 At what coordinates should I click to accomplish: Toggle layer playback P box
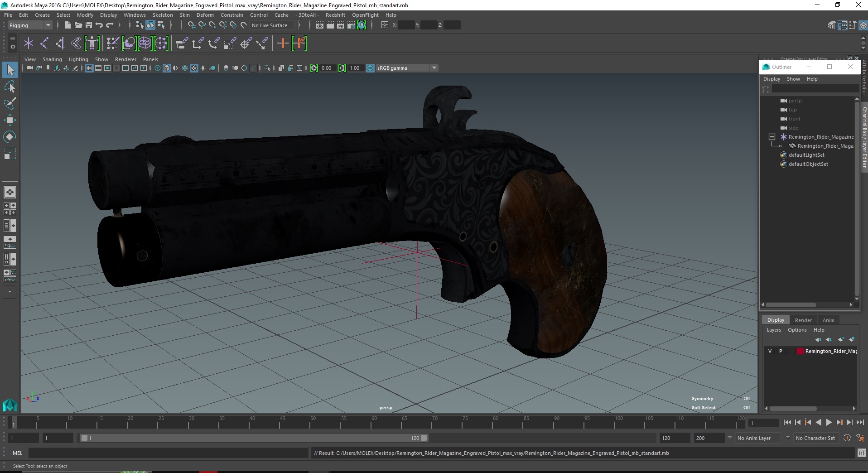tap(781, 351)
